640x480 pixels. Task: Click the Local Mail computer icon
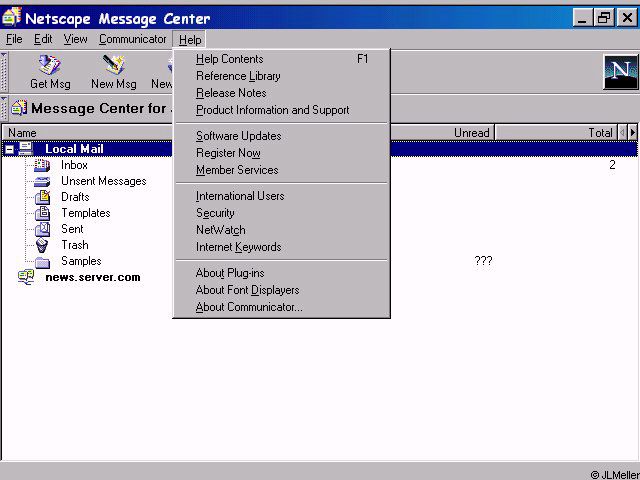point(26,149)
